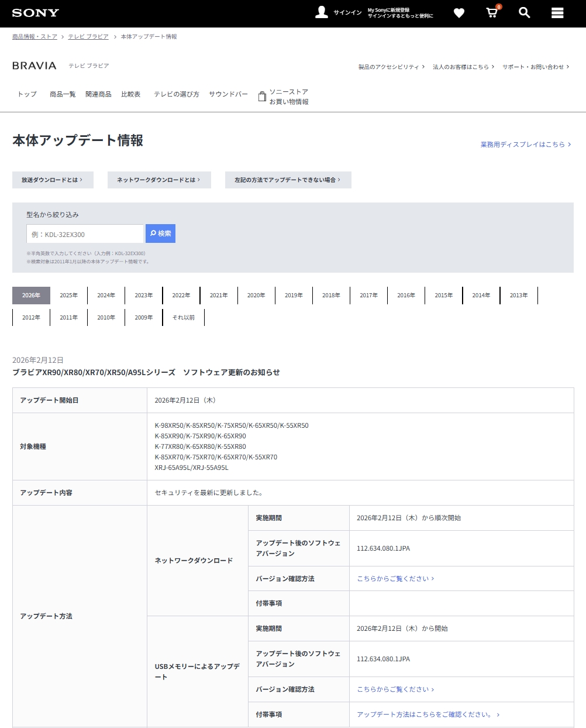Click the blue 検索 search button

pos(160,233)
